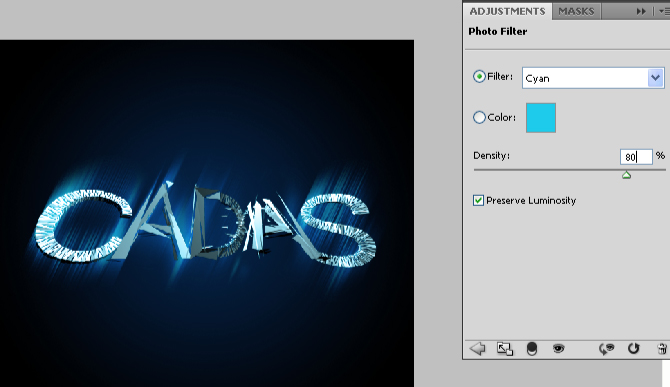
Task: Open the cyan color swatch picker
Action: pyautogui.click(x=541, y=117)
